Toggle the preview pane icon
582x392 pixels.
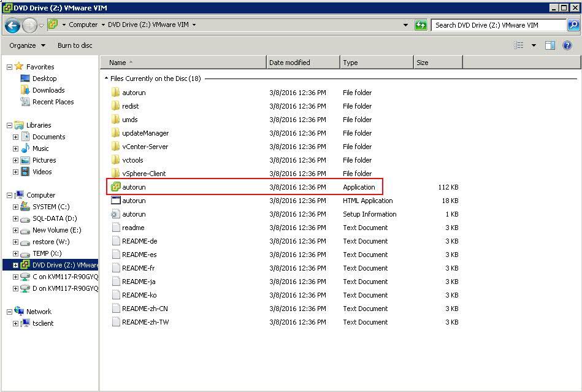(x=550, y=45)
